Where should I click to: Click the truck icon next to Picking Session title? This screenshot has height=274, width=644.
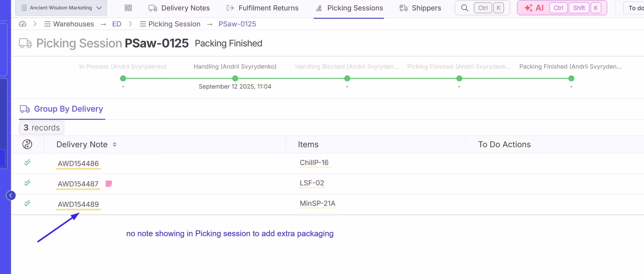(25, 43)
